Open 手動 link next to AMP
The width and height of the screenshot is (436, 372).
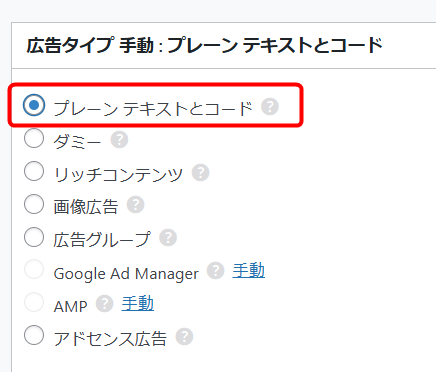coord(138,303)
